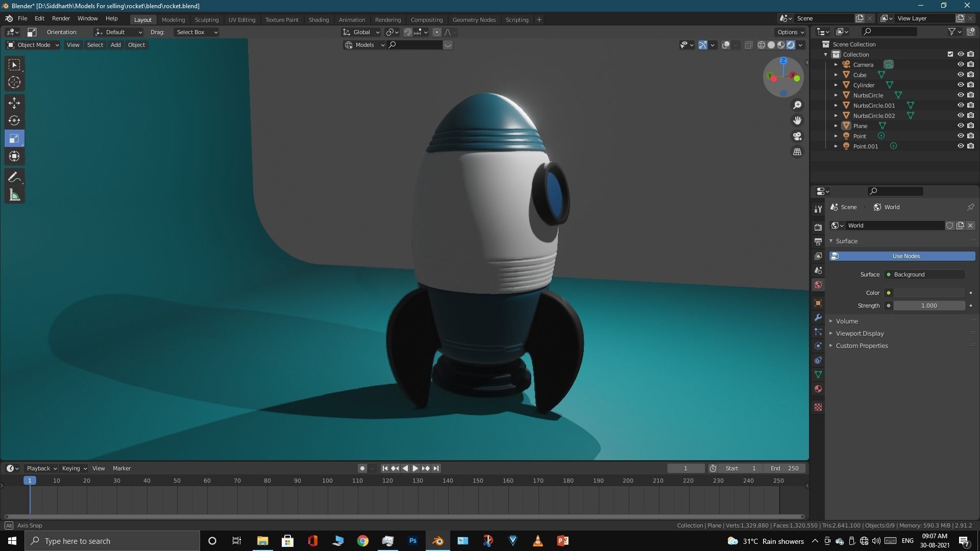This screenshot has width=980, height=551.
Task: Expand the Volume panel
Action: point(846,321)
